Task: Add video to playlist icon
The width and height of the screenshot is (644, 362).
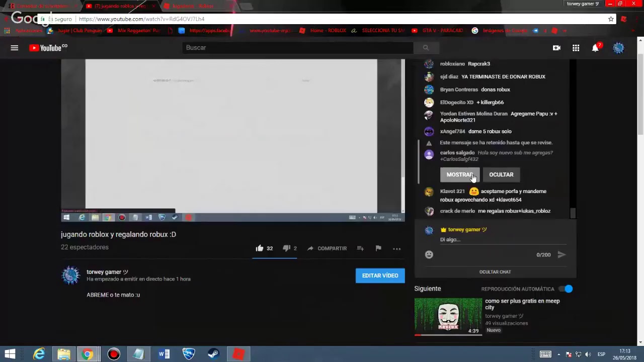Action: pos(360,248)
